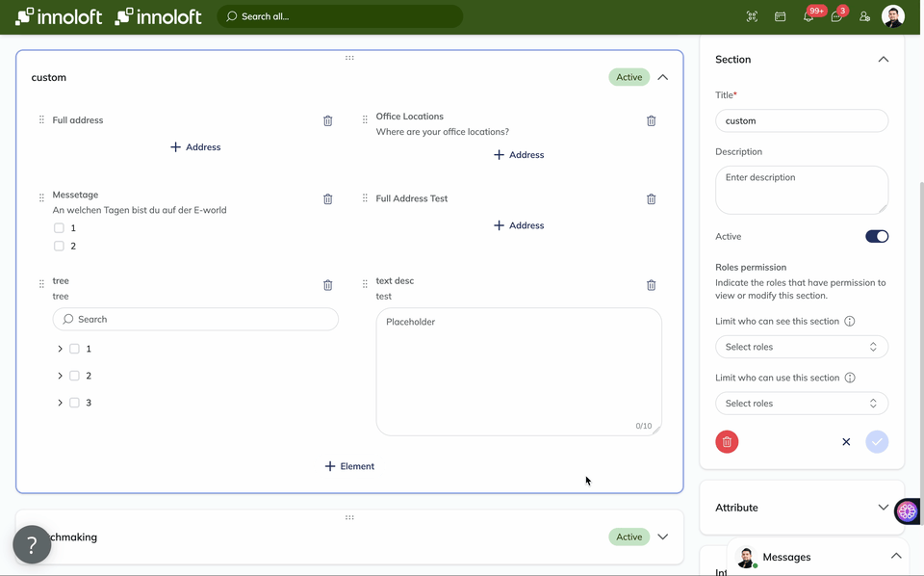This screenshot has height=576, width=924.
Task: Expand tree node 2 chevron
Action: coord(60,376)
